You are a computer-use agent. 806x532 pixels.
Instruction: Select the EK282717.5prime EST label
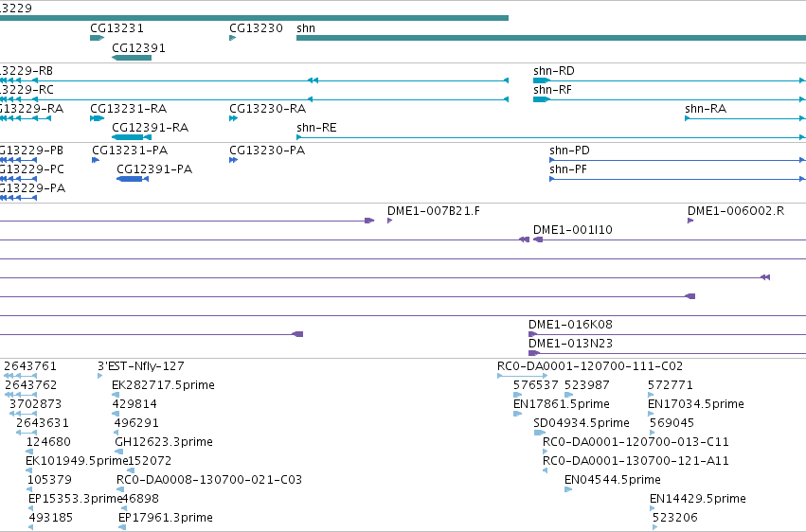[163, 384]
